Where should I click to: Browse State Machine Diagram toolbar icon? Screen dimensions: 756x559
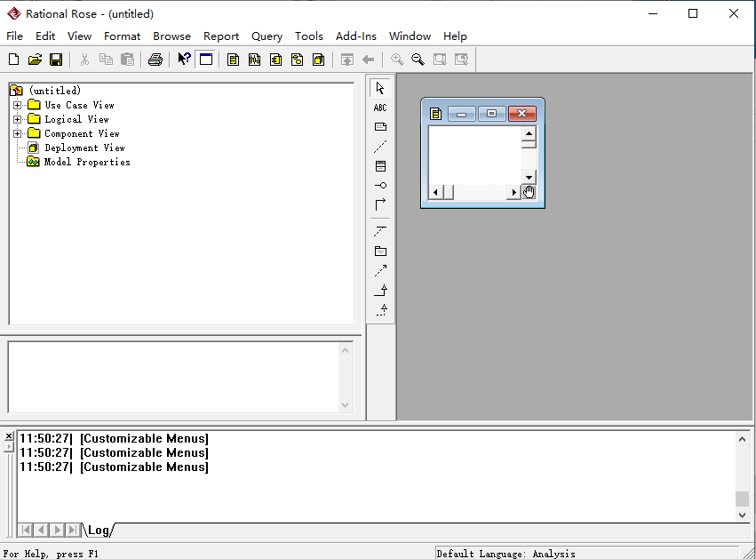[297, 60]
